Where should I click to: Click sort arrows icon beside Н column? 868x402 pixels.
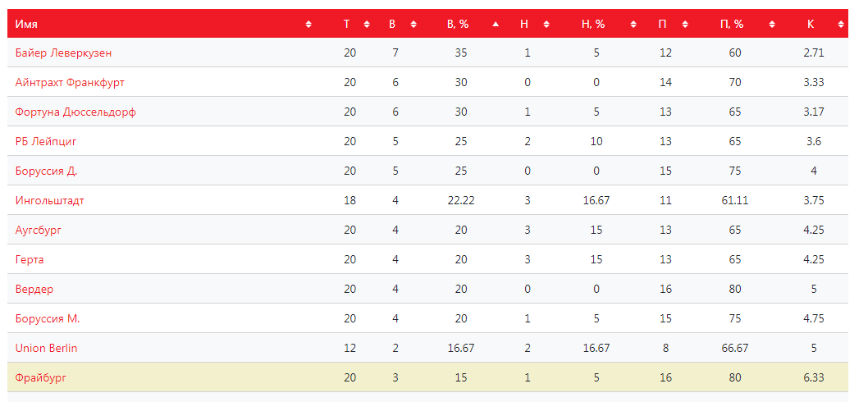point(546,25)
